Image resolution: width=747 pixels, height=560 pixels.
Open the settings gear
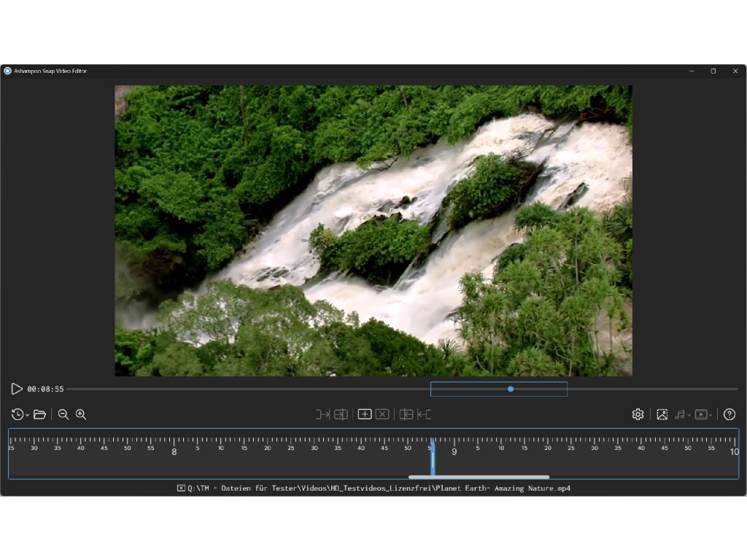pyautogui.click(x=638, y=414)
